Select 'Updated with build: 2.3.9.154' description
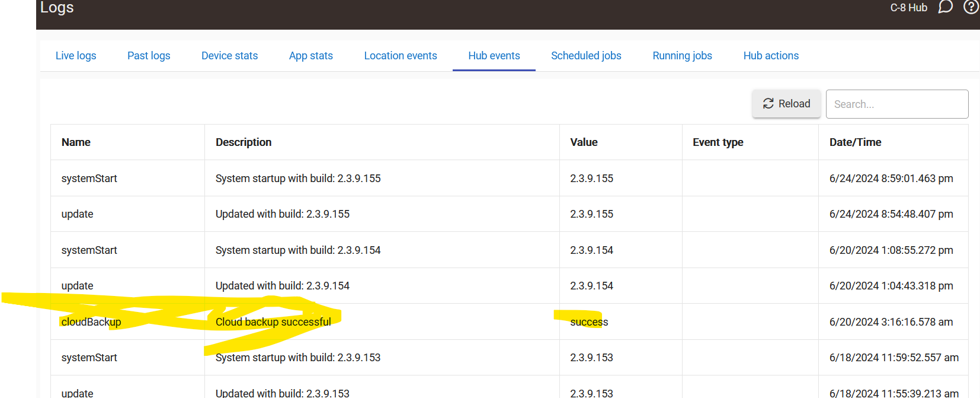Image resolution: width=980 pixels, height=398 pixels. tap(283, 286)
